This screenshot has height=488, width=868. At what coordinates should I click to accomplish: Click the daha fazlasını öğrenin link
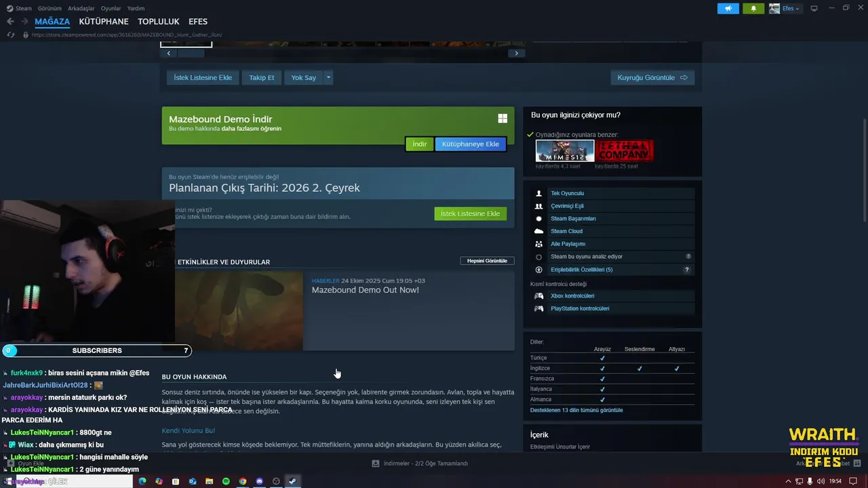click(x=252, y=129)
